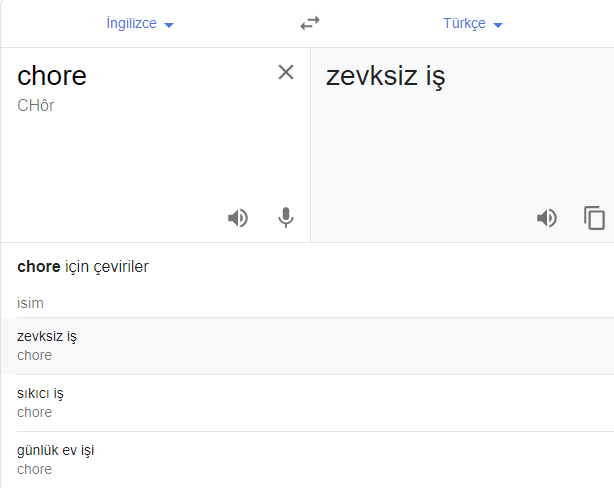Choose the "sıkıcı iş" translation entry

(41, 393)
